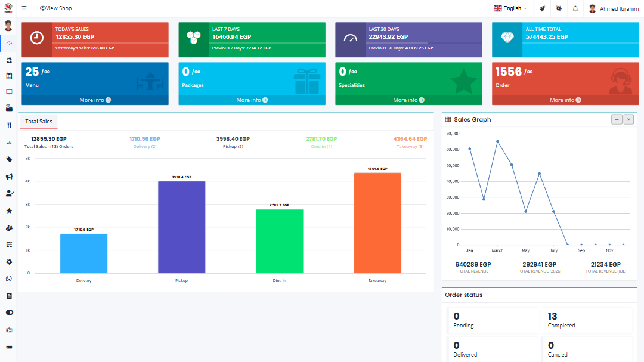Open the group of users sidebar icon

coord(9,228)
